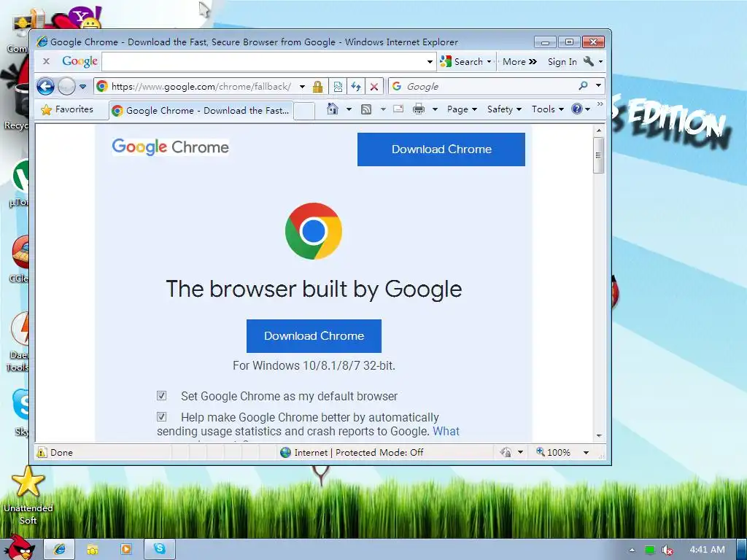Screen dimensions: 747x560
Task: Click the Read Mail icon
Action: pyautogui.click(x=398, y=109)
